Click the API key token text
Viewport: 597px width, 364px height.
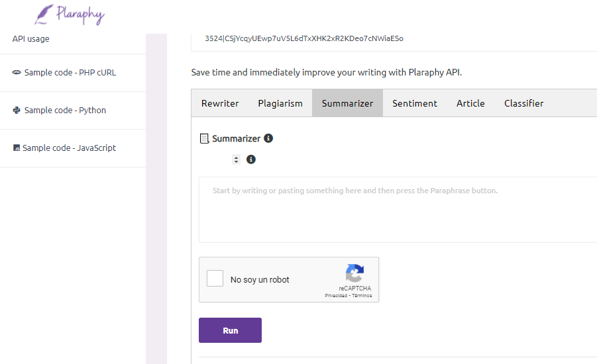point(304,38)
